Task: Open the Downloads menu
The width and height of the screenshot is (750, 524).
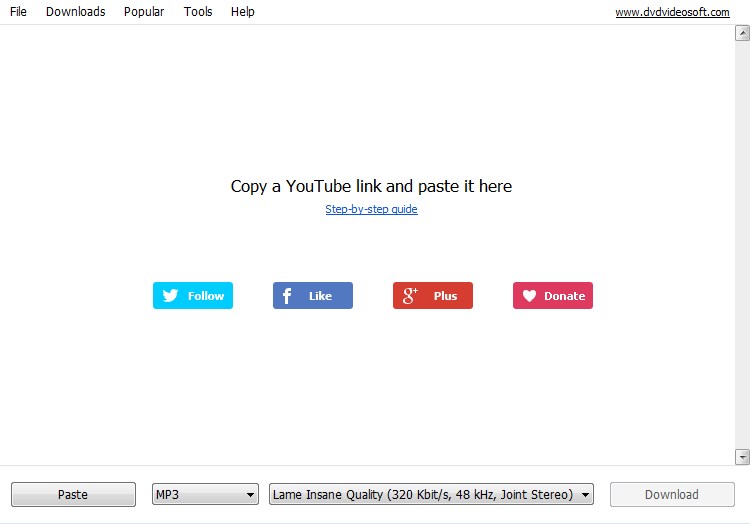Action: point(76,11)
